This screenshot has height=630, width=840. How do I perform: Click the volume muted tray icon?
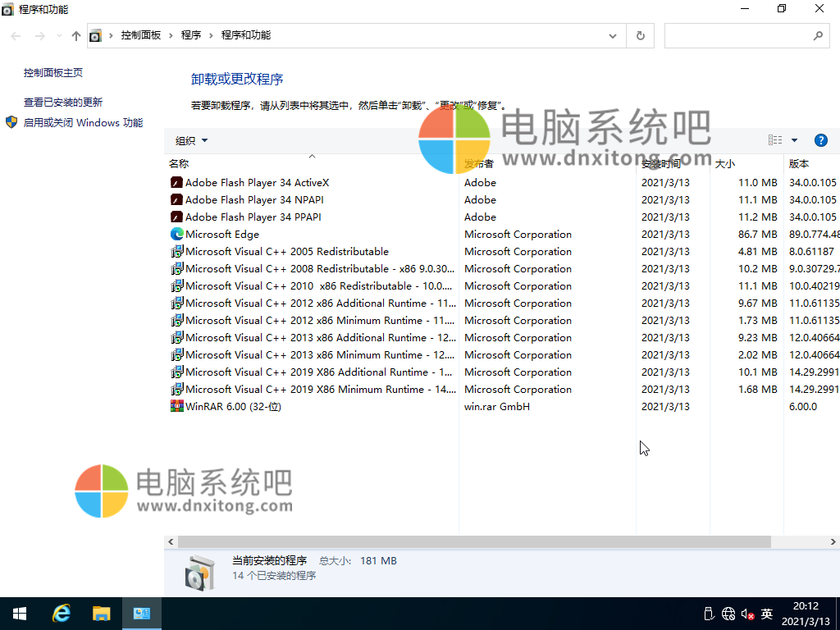[747, 614]
